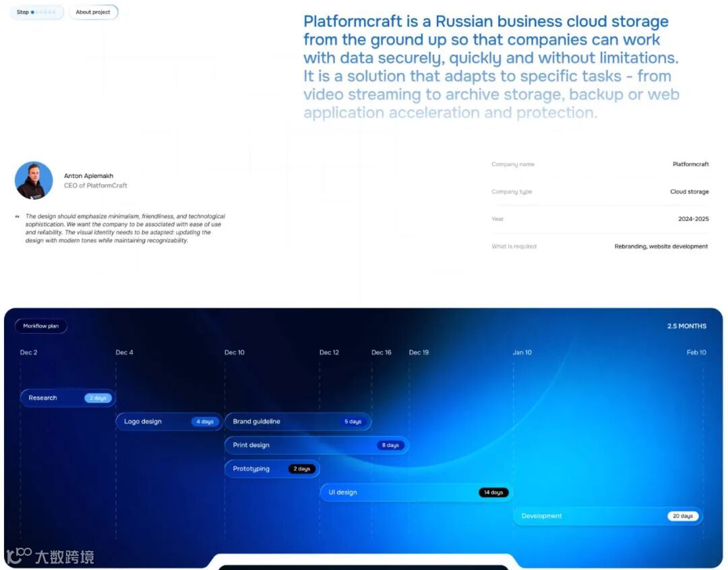The image size is (728, 570).
Task: Click the 8 days badge on Print design
Action: click(390, 445)
